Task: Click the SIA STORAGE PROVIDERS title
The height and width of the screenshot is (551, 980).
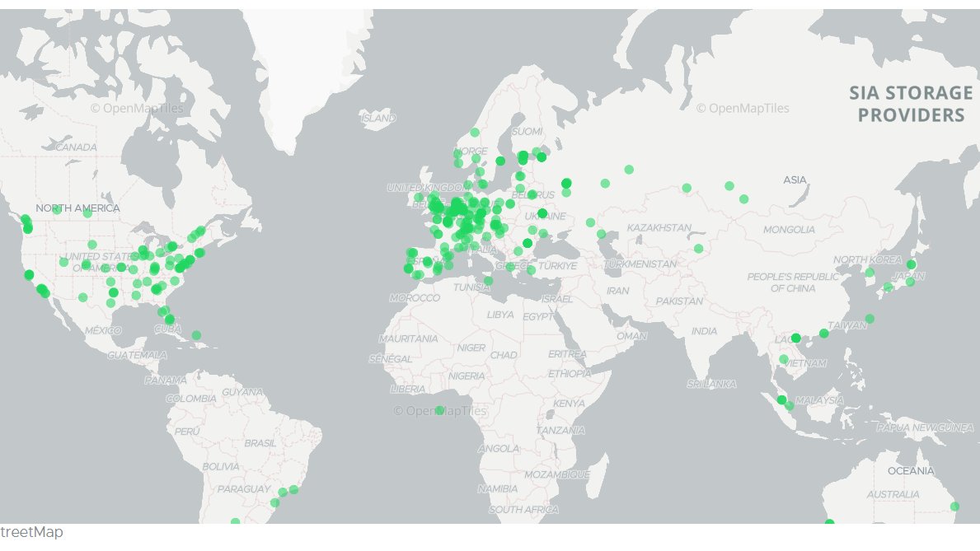Action: tap(911, 104)
